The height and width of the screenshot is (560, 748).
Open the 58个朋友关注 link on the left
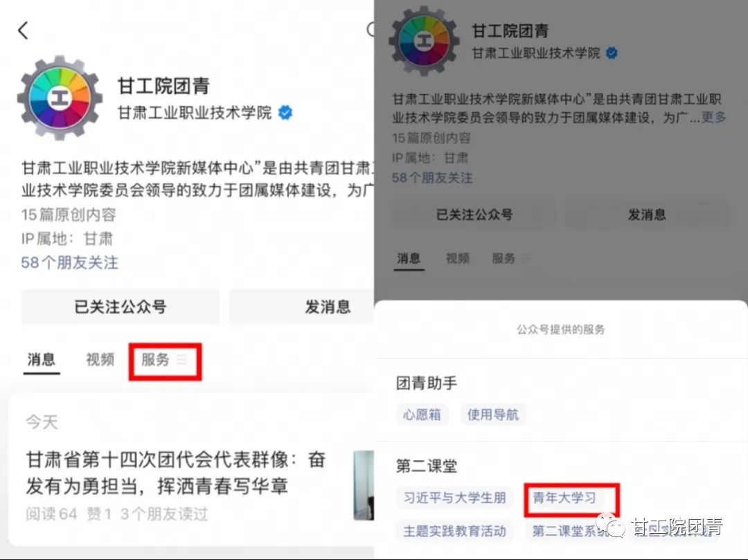click(70, 262)
